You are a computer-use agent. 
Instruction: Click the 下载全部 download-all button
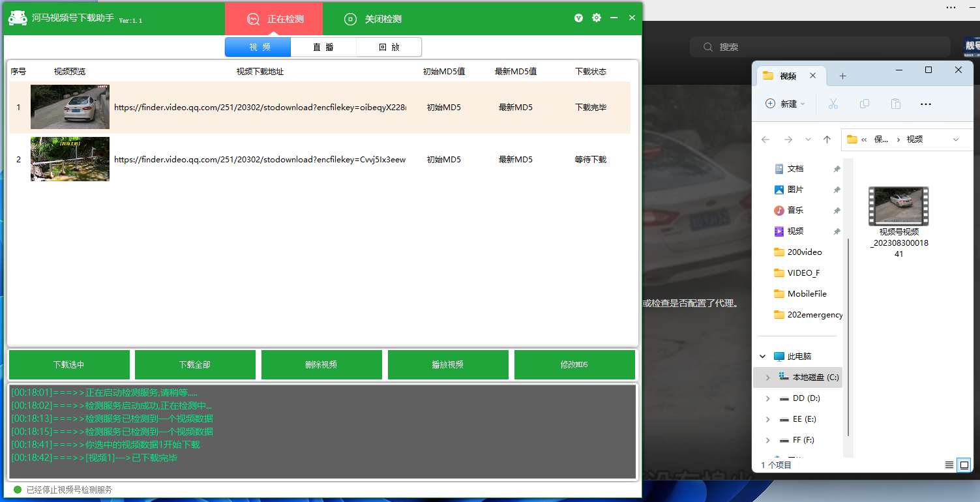(195, 364)
